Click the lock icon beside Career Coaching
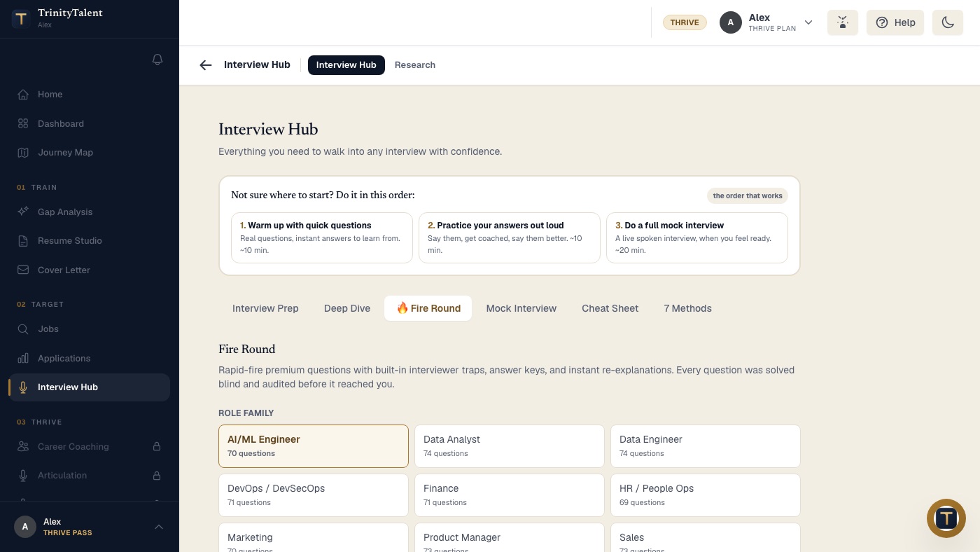The image size is (980, 552). (x=157, y=447)
